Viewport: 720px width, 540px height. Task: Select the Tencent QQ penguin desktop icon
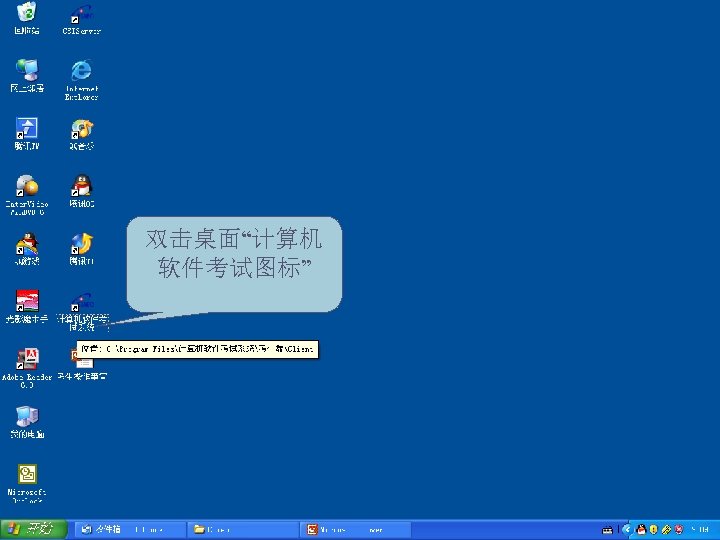point(82,191)
